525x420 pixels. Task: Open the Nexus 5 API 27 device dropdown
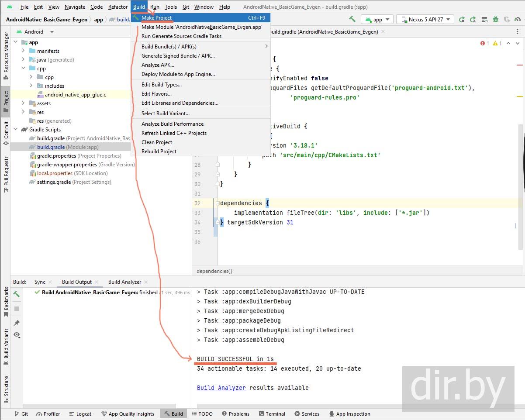coord(425,19)
